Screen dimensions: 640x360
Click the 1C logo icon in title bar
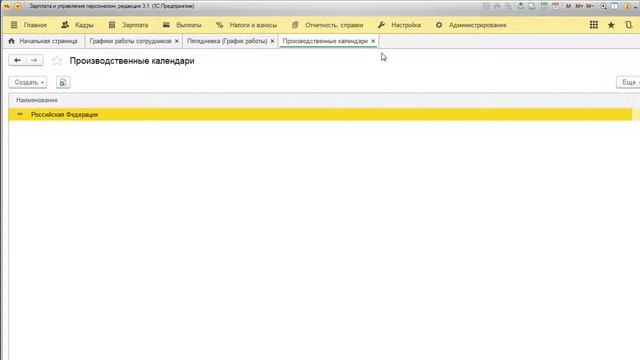coord(7,6)
